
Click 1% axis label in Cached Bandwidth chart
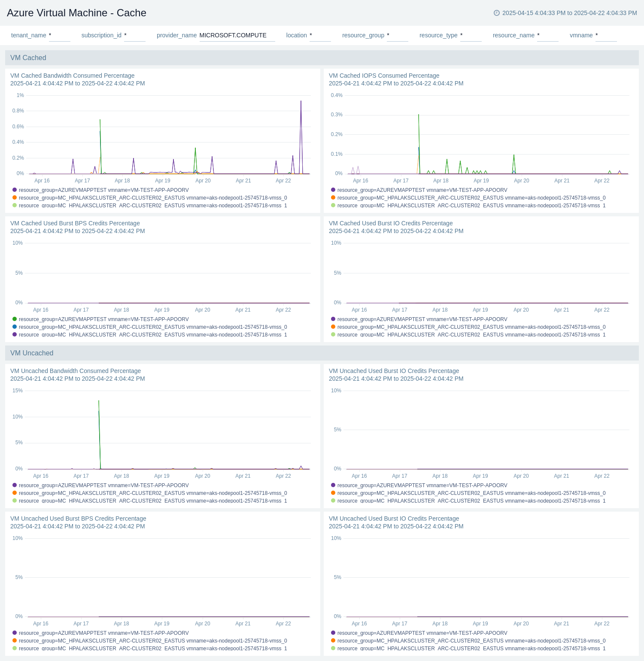(20, 95)
